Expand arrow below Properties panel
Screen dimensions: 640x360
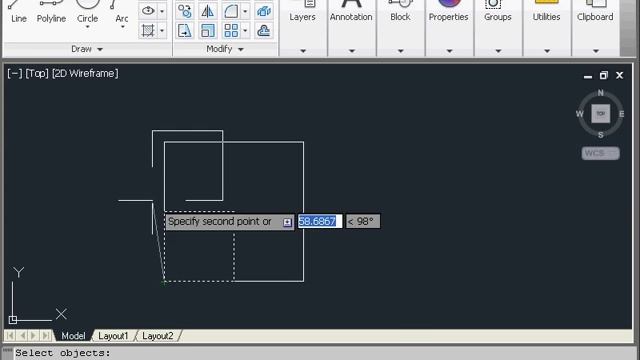coord(449,51)
